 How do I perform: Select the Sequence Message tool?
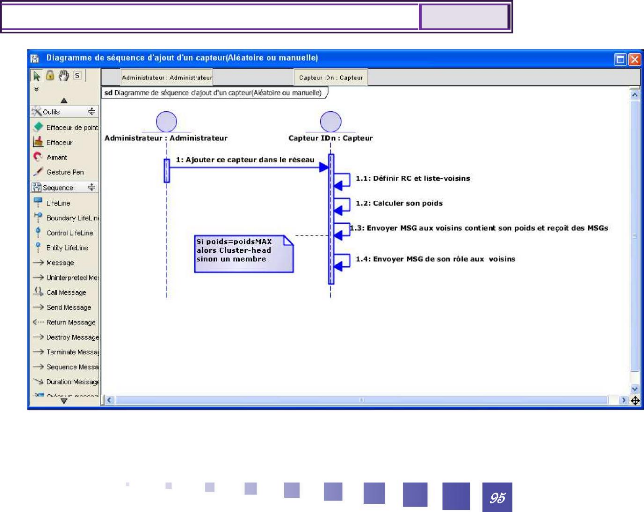click(66, 367)
